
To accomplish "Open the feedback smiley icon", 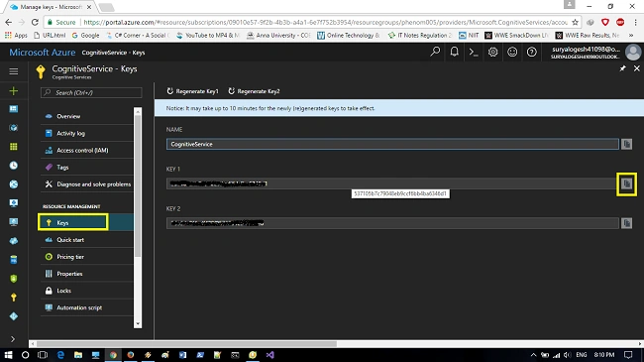I will pos(512,53).
